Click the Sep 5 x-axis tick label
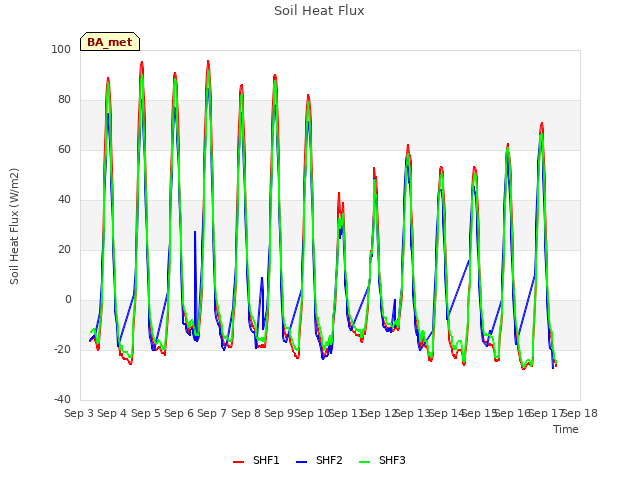Image resolution: width=640 pixels, height=480 pixels. pyautogui.click(x=146, y=413)
